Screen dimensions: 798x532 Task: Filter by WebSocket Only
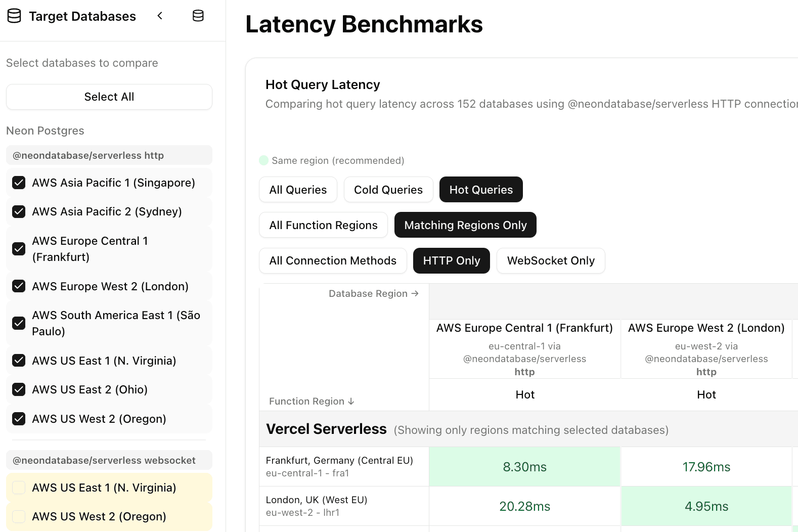[x=550, y=260]
